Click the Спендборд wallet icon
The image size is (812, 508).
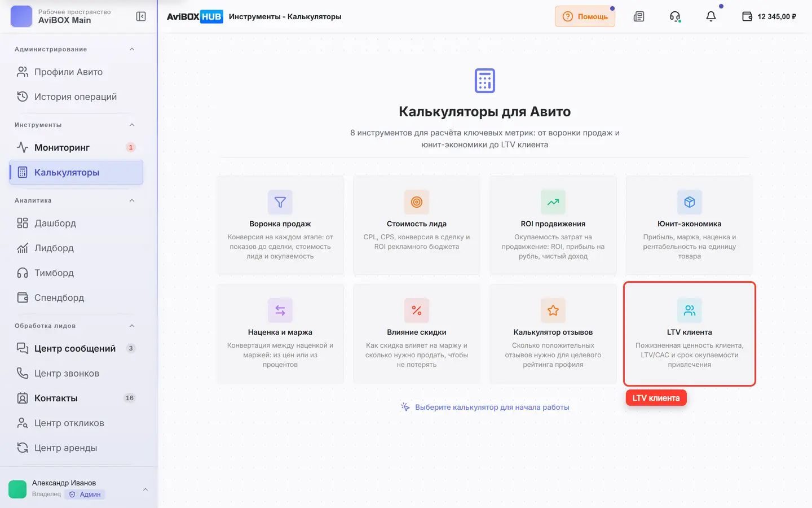[x=23, y=297]
